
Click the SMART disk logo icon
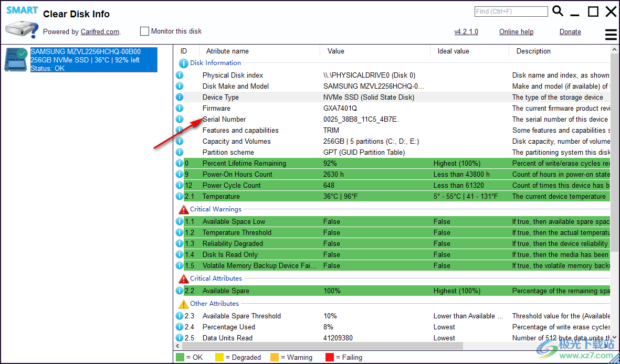tap(22, 23)
